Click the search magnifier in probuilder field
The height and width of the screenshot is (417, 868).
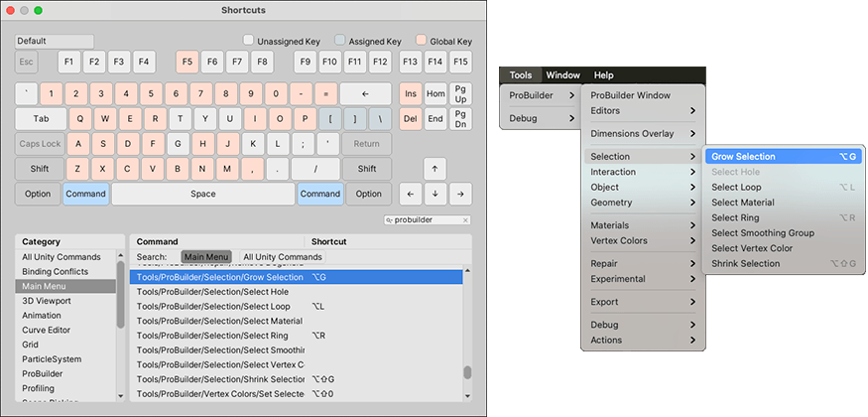coord(388,219)
